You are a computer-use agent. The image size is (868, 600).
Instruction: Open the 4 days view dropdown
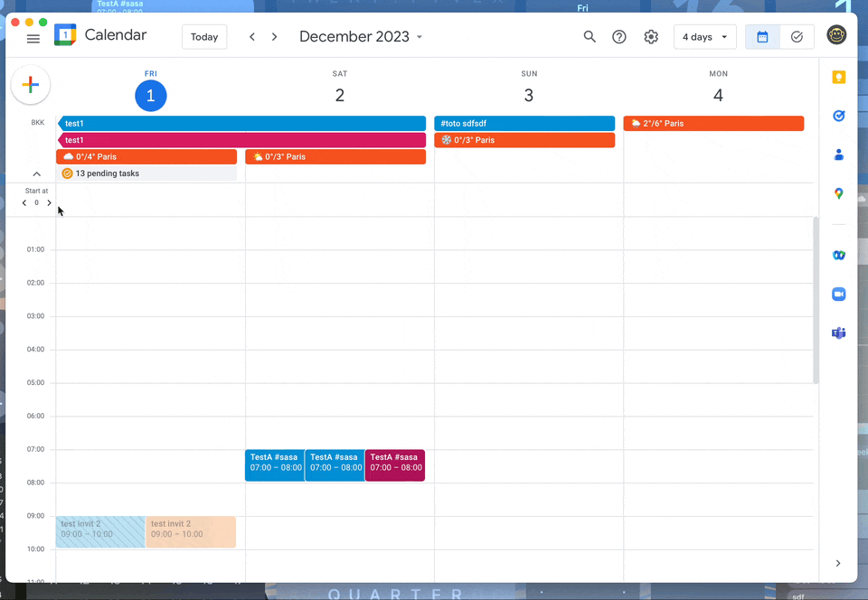coord(704,37)
